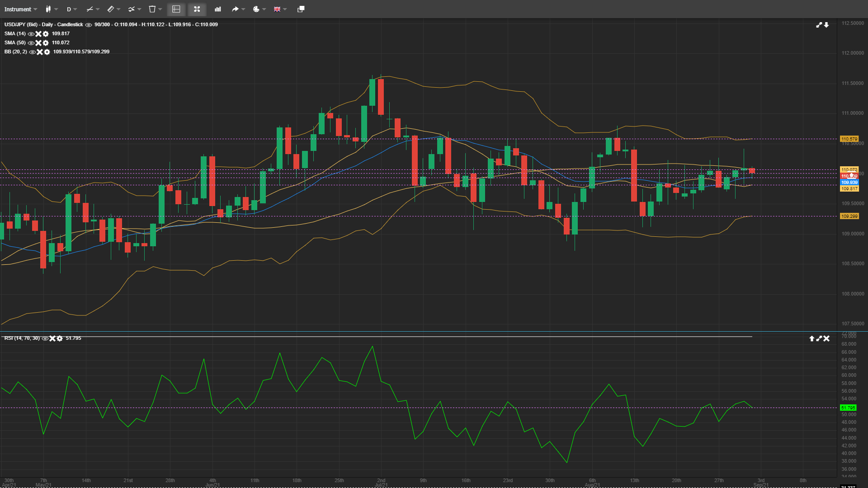Image resolution: width=868 pixels, height=488 pixels.
Task: Open SMA (50) settings gear
Action: point(46,43)
